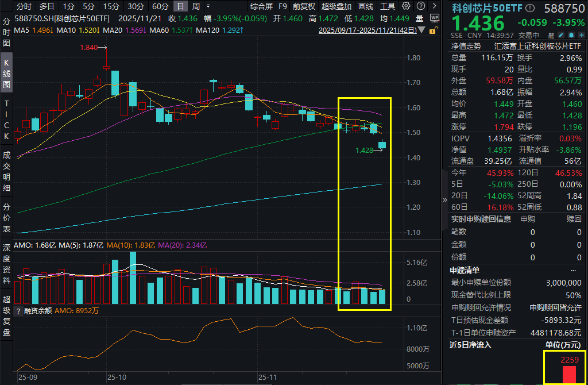Open the help question-mark icon in toolbar
This screenshot has width=588, height=385.
coord(420,6)
